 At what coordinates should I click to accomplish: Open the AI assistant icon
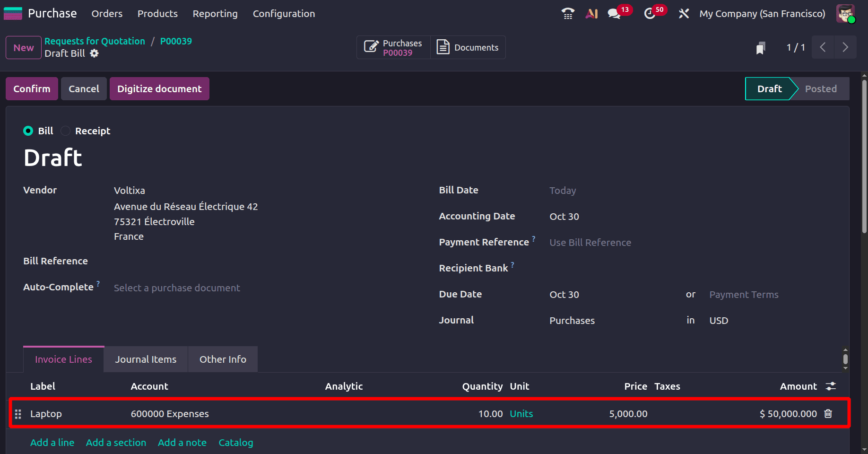pyautogui.click(x=591, y=13)
